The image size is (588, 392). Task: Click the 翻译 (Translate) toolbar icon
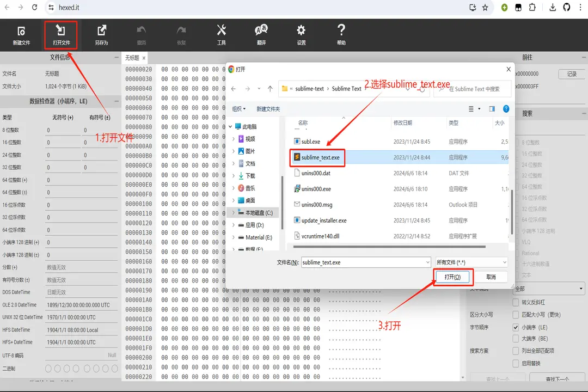click(261, 34)
